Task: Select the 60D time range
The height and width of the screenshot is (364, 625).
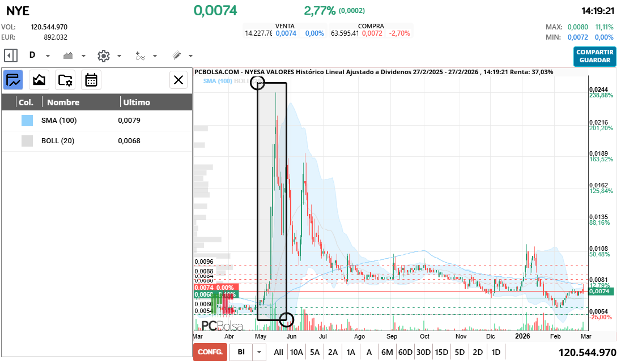Action: pos(405,352)
